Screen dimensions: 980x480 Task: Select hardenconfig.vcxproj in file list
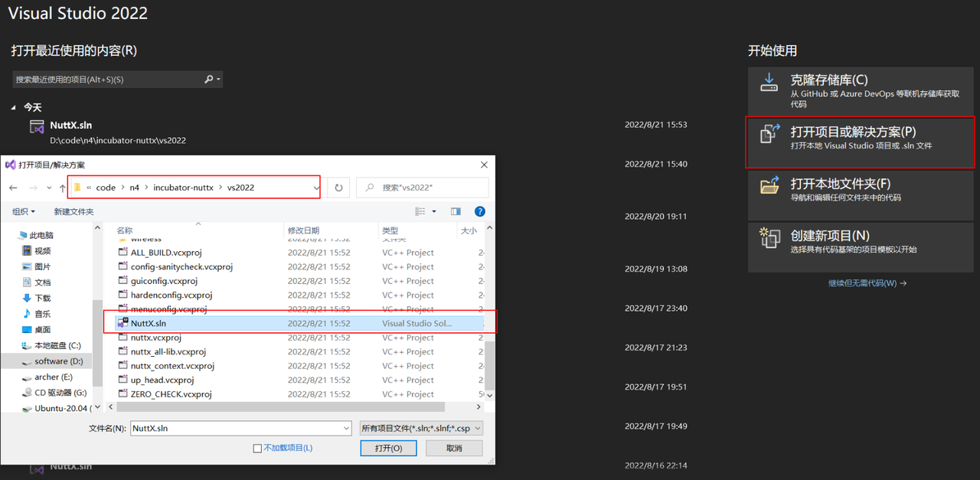pyautogui.click(x=171, y=295)
